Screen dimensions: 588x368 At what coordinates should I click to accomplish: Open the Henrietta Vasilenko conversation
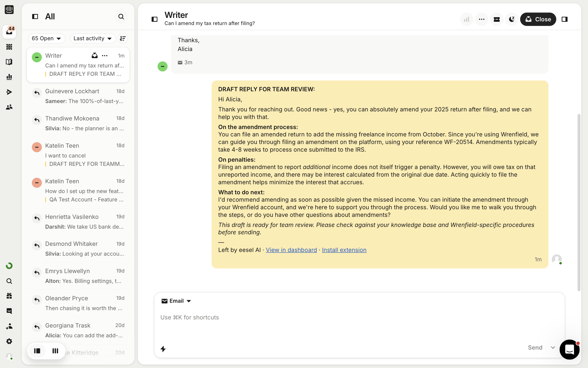point(78,222)
